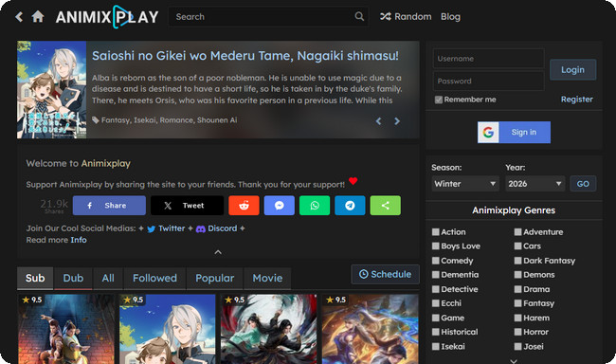Image resolution: width=616 pixels, height=364 pixels.
Task: Check the Harem genre
Action: pyautogui.click(x=518, y=318)
